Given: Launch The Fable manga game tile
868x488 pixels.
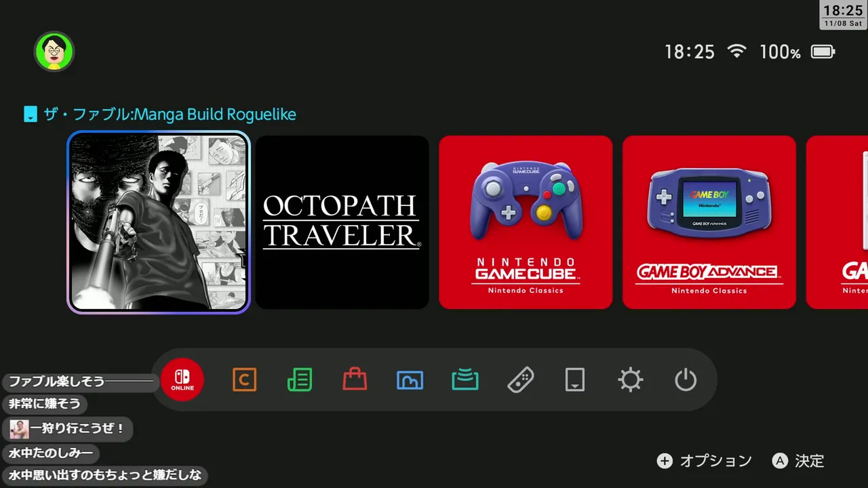Looking at the screenshot, I should click(159, 222).
